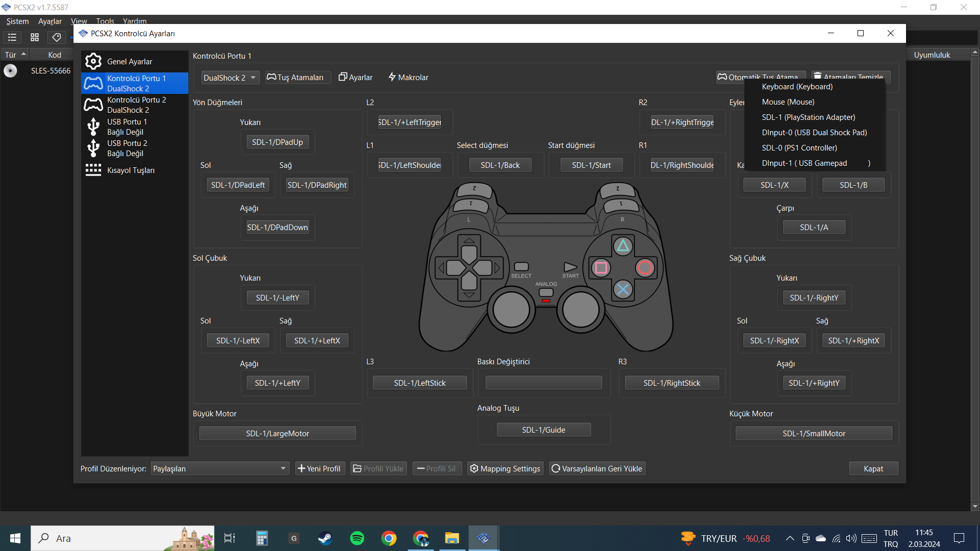Open Genel Ayarlar gear icon
This screenshot has height=551, width=980.
pos(93,61)
